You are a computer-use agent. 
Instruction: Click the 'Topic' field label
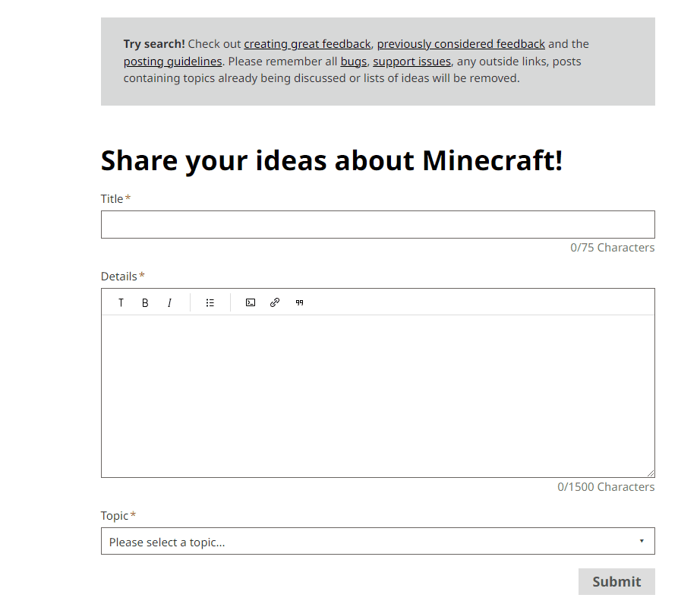pyautogui.click(x=115, y=516)
